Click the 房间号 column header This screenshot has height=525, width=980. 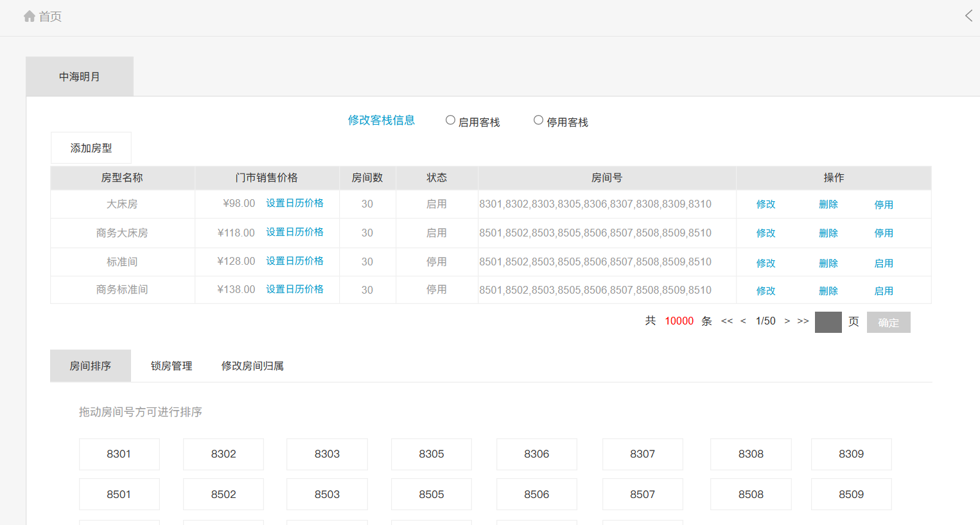click(x=607, y=178)
